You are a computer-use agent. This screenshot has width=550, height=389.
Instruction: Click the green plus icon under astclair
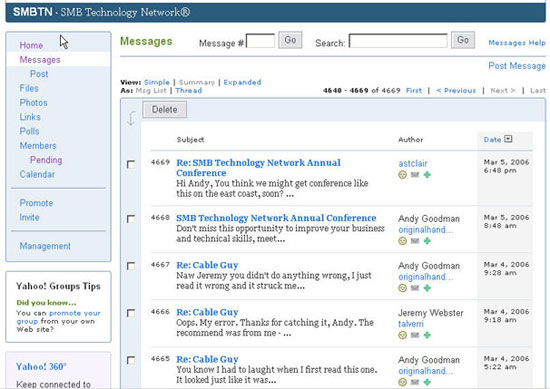427,175
